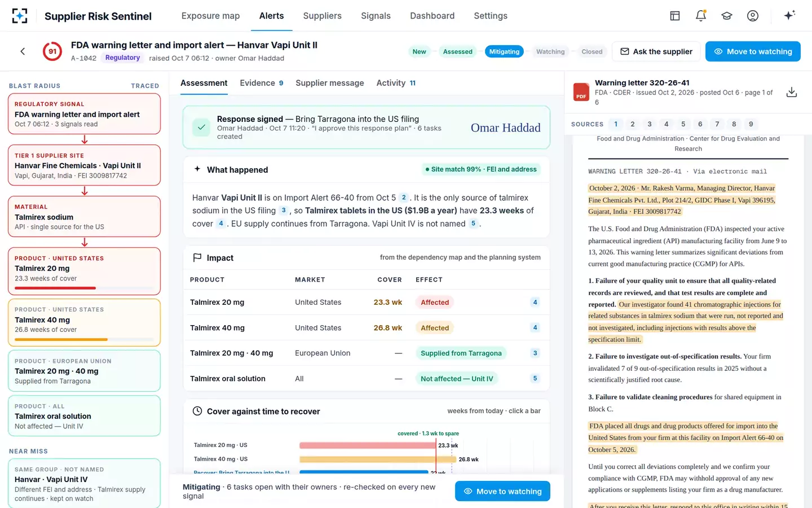Click the Talmirex 40 mg US cover bar
Image resolution: width=812 pixels, height=508 pixels.
[378, 459]
